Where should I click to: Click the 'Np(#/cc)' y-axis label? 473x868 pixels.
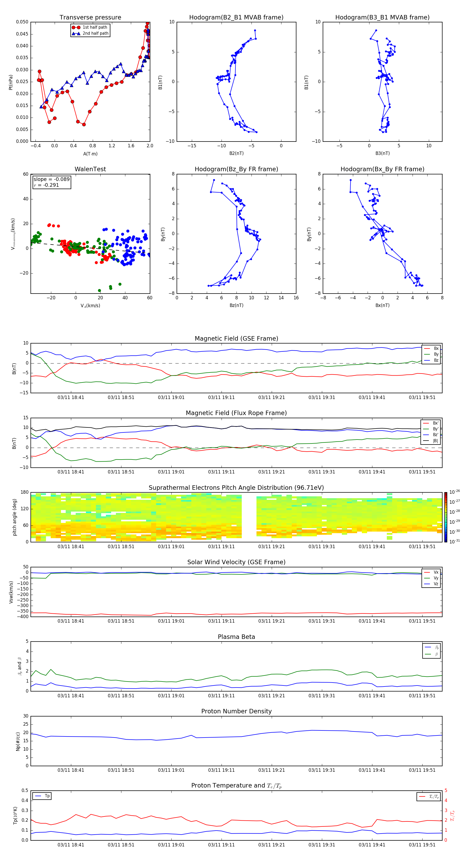tap(18, 741)
